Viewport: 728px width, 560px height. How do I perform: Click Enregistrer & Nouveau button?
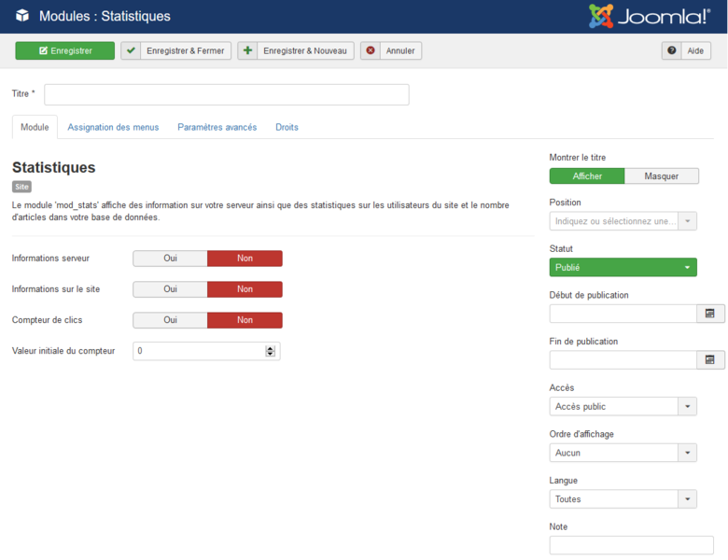[296, 50]
